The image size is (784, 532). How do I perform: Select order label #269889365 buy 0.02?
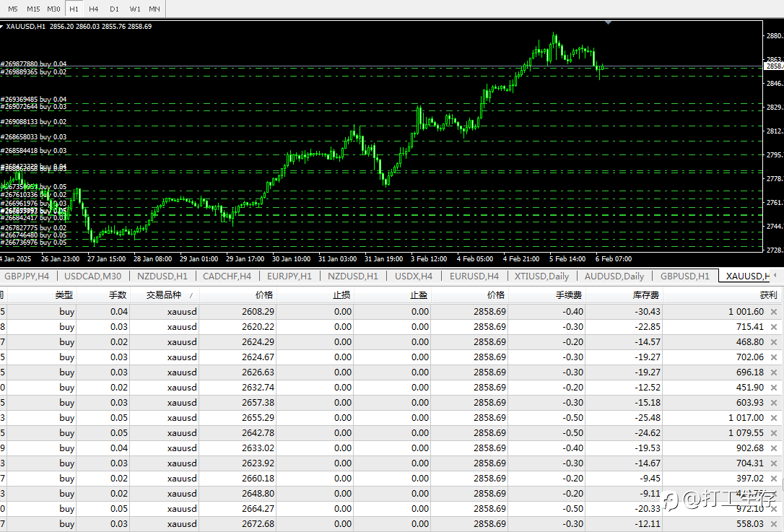click(x=33, y=72)
